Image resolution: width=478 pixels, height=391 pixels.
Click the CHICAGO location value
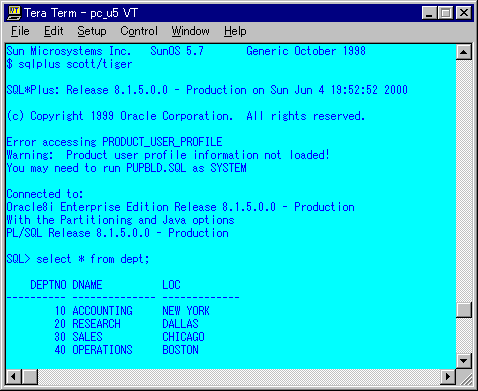pyautogui.click(x=183, y=337)
